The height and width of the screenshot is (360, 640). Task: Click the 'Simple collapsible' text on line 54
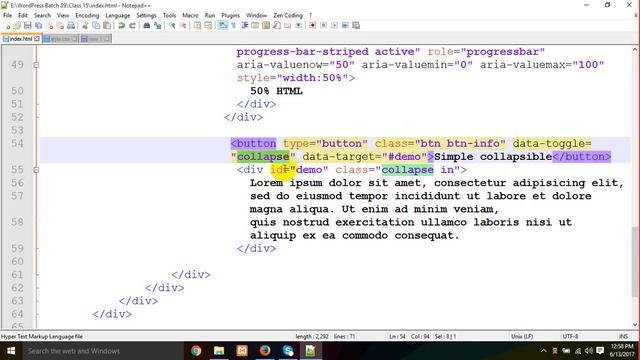[x=493, y=156]
